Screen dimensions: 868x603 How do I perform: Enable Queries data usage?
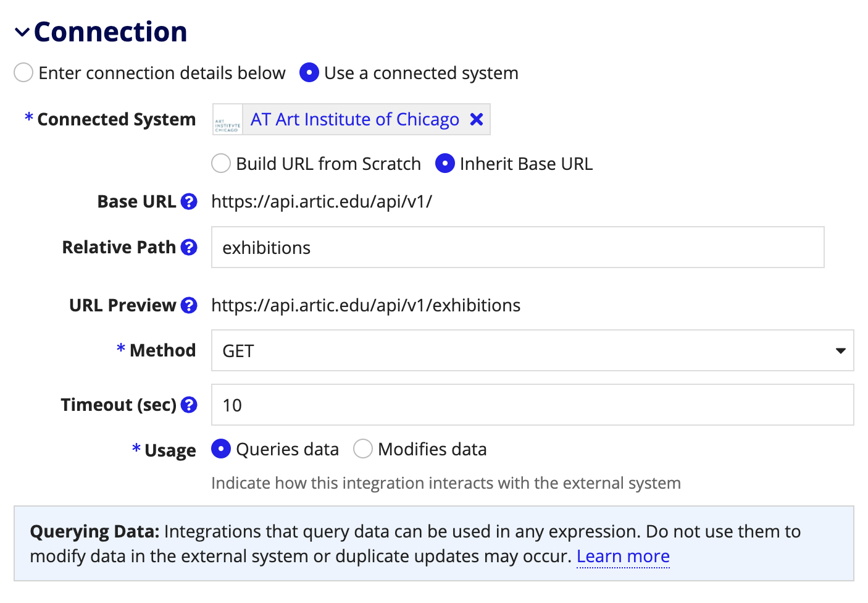coord(220,449)
